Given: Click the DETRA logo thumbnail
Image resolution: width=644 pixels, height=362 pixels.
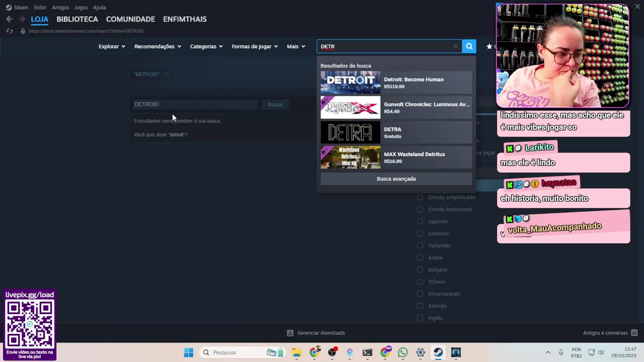Looking at the screenshot, I should coord(351,132).
